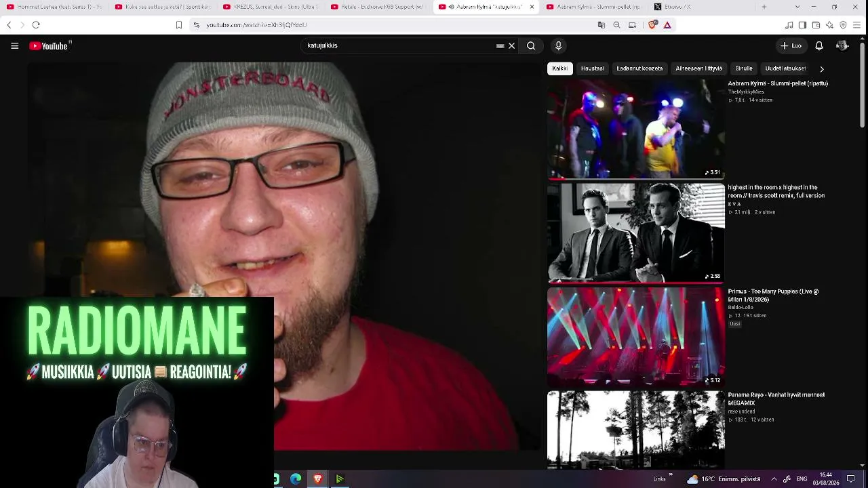Open the Panama Rayo MEGAMIX thumbnail
Viewport: 868px width, 488px height.
[x=636, y=430]
